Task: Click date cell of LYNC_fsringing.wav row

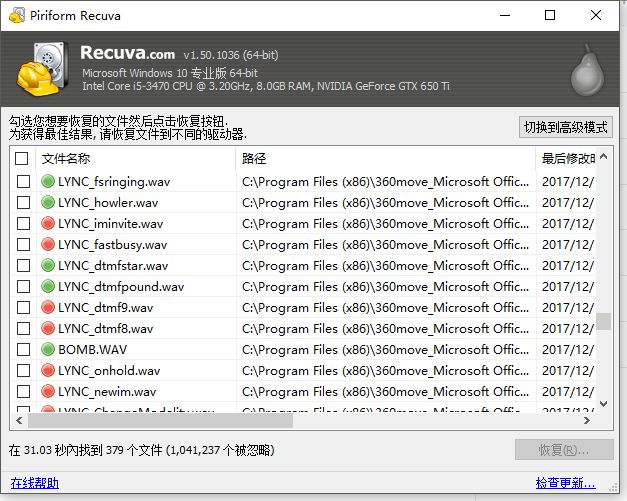Action: point(568,182)
